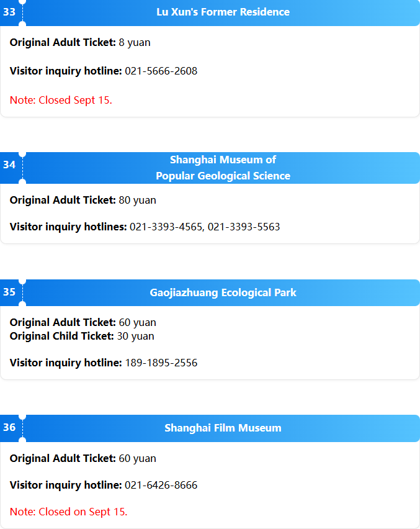
Task: Click the 80 yuan adult ticket price
Action: coord(137,200)
